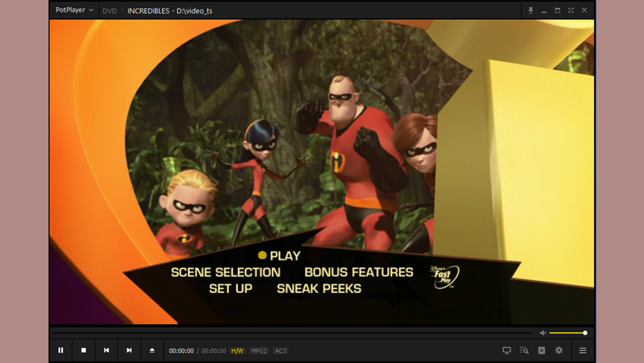The height and width of the screenshot is (363, 644).
Task: Select PLAY in DVD menu
Action: click(x=285, y=256)
